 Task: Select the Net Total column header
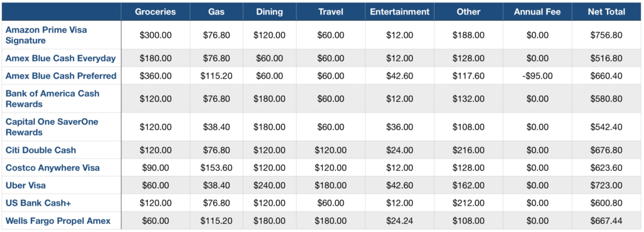(x=606, y=12)
